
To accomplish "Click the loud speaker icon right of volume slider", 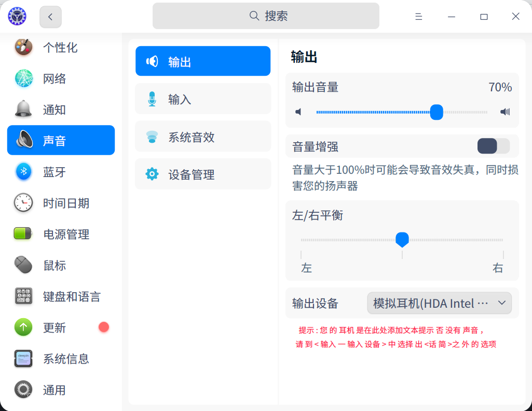I will click(505, 112).
